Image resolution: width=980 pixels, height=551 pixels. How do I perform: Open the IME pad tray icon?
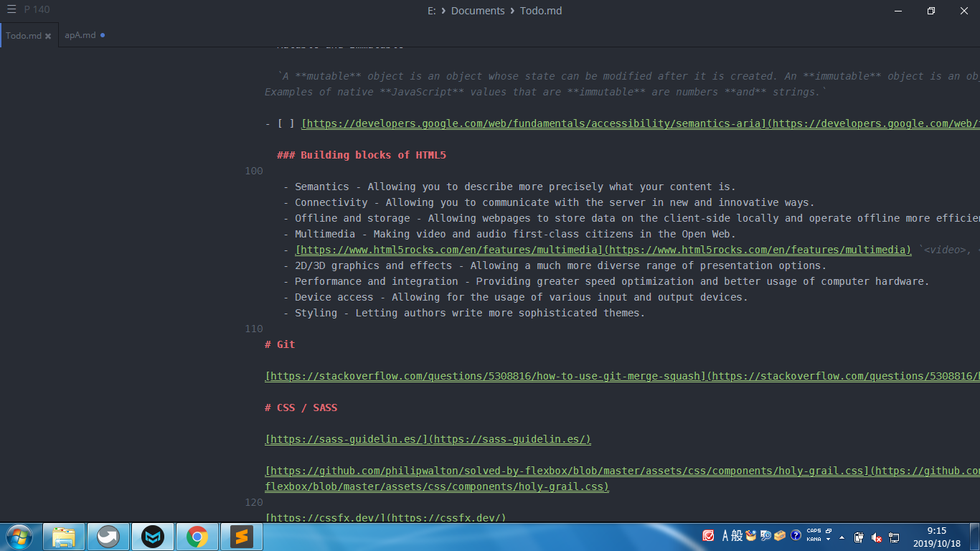751,535
